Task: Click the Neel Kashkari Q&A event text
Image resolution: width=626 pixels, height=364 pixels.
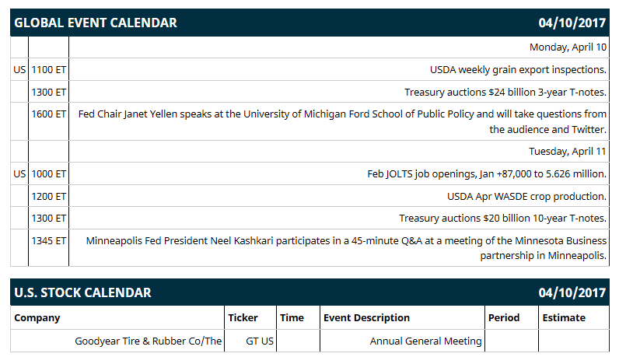Action: coord(346,248)
